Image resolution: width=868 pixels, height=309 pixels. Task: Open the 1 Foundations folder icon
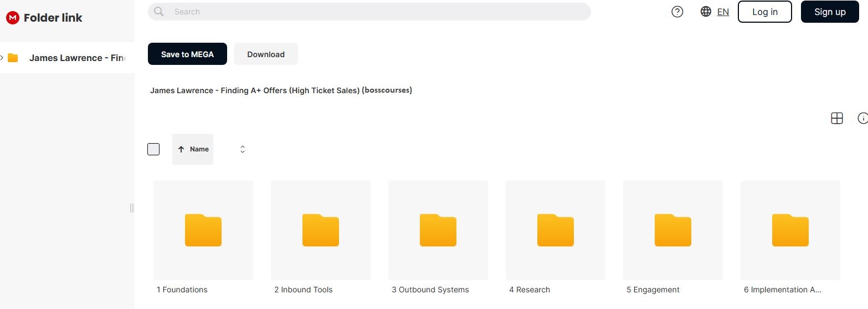[x=203, y=230]
